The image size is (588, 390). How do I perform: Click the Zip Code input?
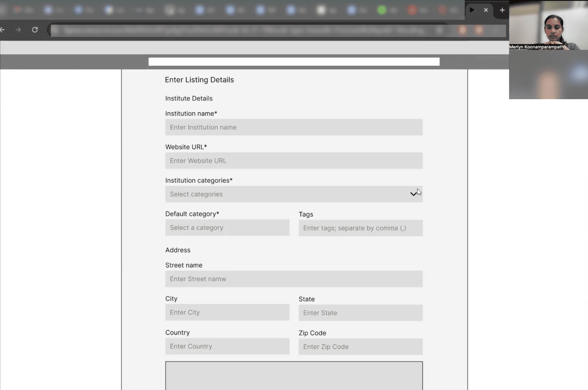(x=360, y=346)
